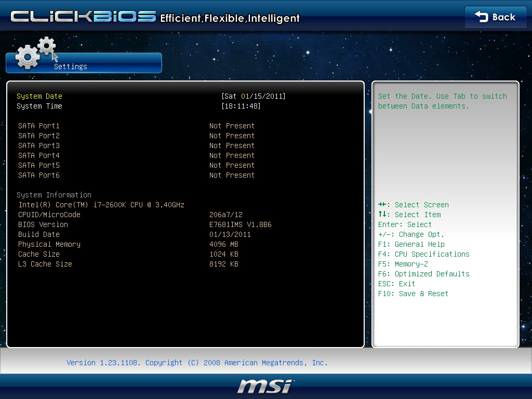Edit the time value 18:11:48
The image size is (532, 399).
[241, 106]
